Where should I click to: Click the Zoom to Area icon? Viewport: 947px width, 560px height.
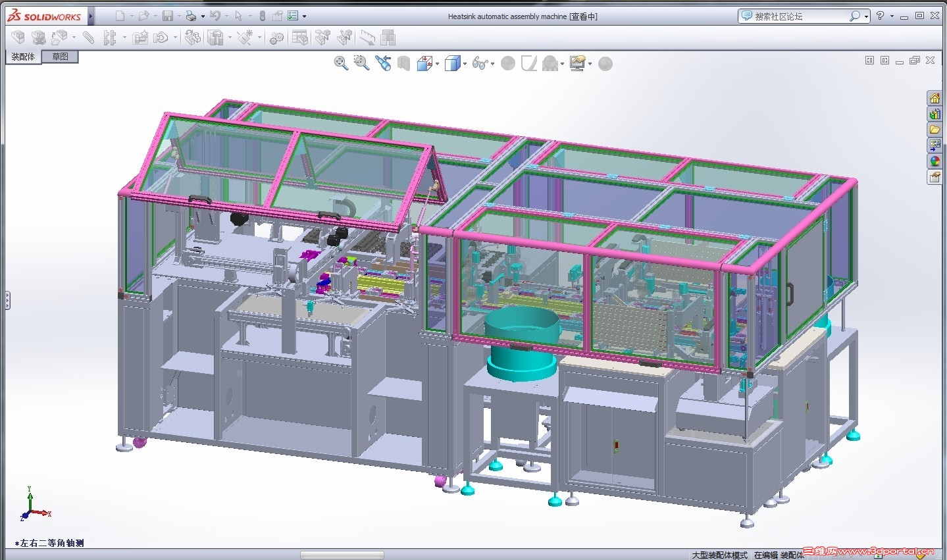click(361, 63)
